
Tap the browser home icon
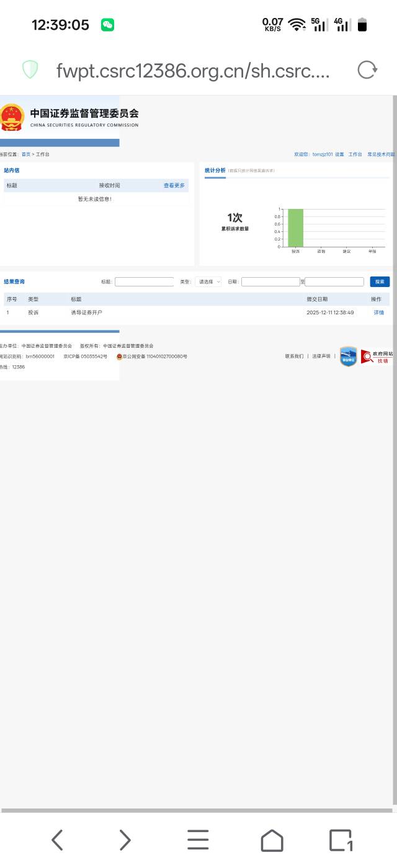(272, 840)
